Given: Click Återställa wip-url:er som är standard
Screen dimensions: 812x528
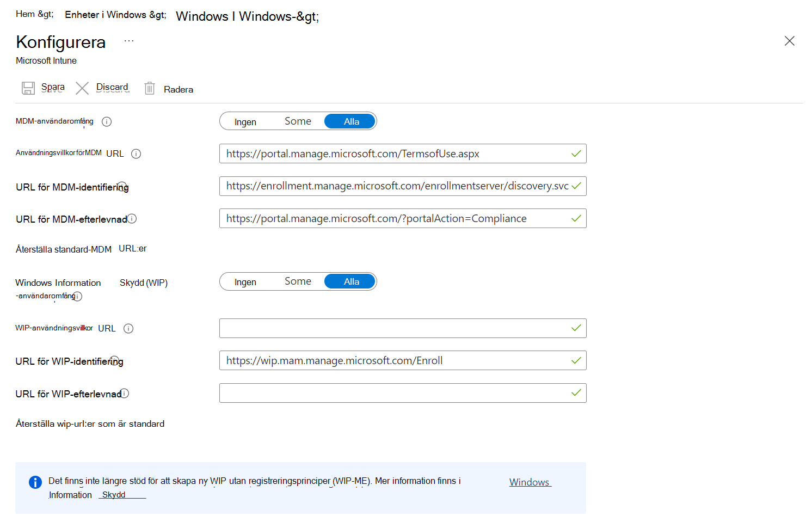Looking at the screenshot, I should coord(90,424).
